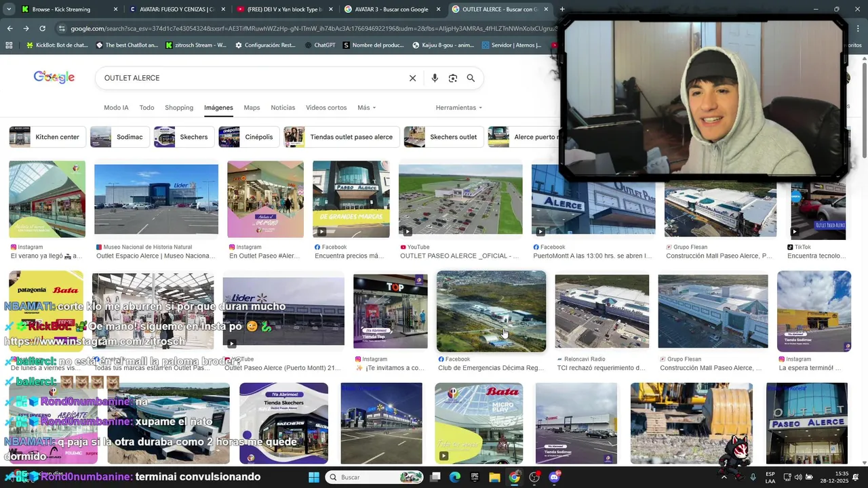Open Club de Emergencias Décima aerial image
Image resolution: width=868 pixels, height=488 pixels.
(x=491, y=311)
